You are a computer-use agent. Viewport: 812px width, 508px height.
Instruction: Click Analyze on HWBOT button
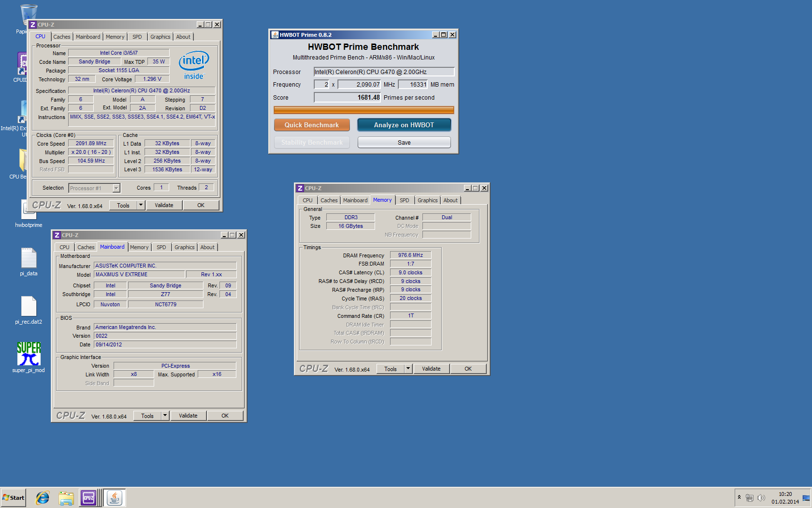click(404, 125)
